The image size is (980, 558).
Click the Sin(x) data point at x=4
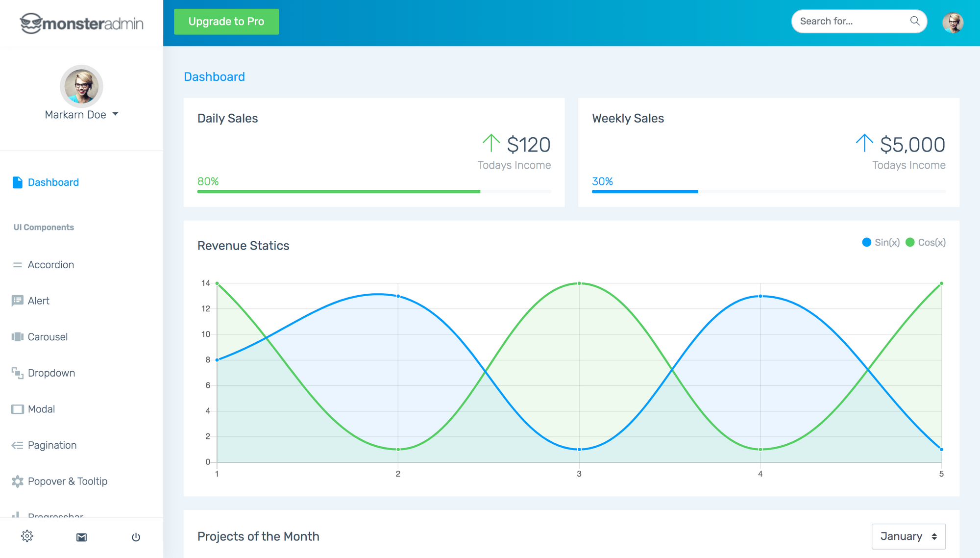(x=760, y=296)
